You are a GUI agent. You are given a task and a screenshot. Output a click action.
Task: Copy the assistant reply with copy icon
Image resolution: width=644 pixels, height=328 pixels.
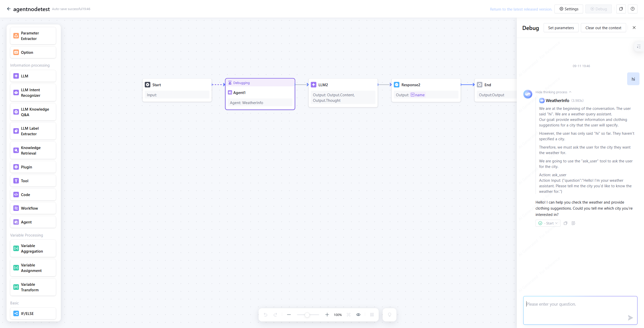[x=565, y=223]
